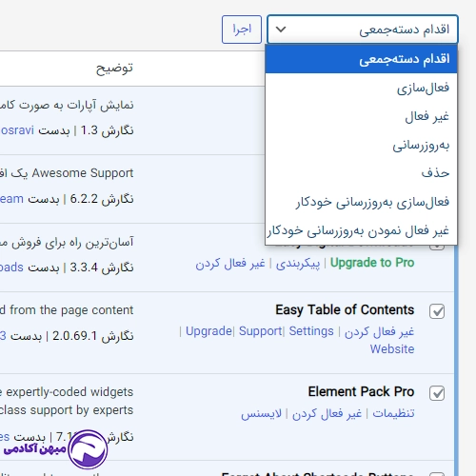Open Element Pack Pro تنظیمات link
The image size is (476, 476).
click(x=393, y=413)
